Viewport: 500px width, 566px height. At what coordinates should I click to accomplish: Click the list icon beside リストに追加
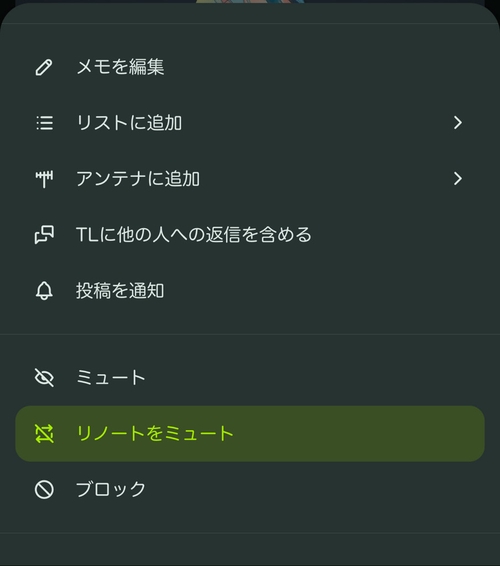pos(44,123)
